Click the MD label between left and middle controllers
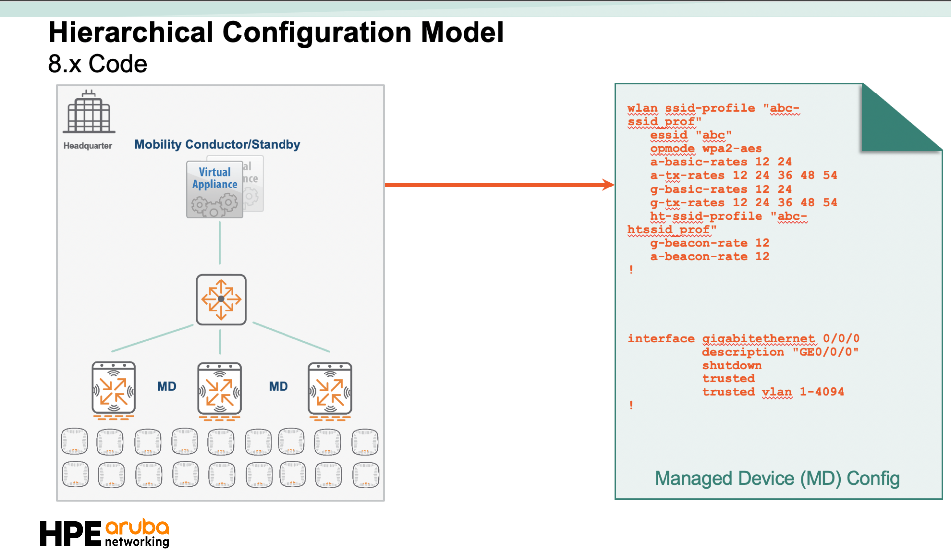This screenshot has height=560, width=951. click(167, 386)
